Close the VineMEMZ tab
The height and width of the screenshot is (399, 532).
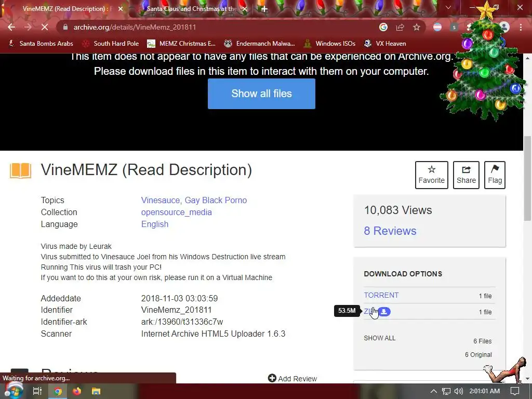121,9
